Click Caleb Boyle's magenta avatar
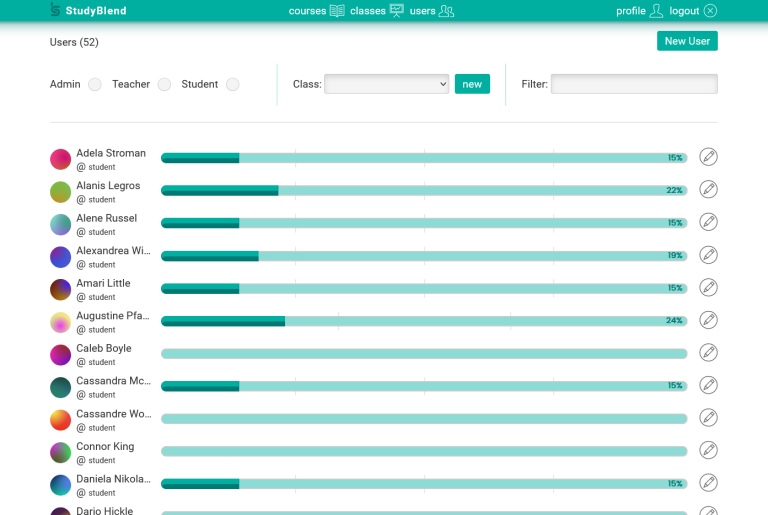The height and width of the screenshot is (515, 768). (61, 355)
